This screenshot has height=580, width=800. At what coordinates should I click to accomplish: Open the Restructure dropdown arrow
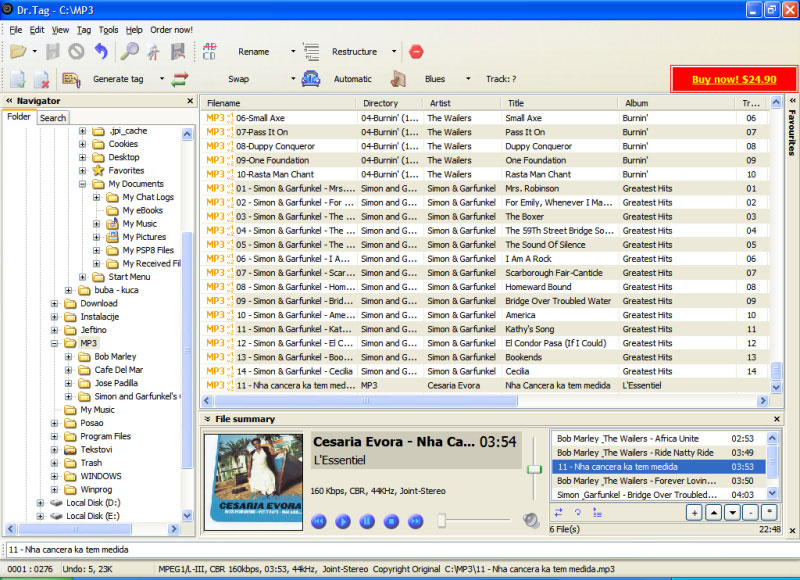click(394, 52)
